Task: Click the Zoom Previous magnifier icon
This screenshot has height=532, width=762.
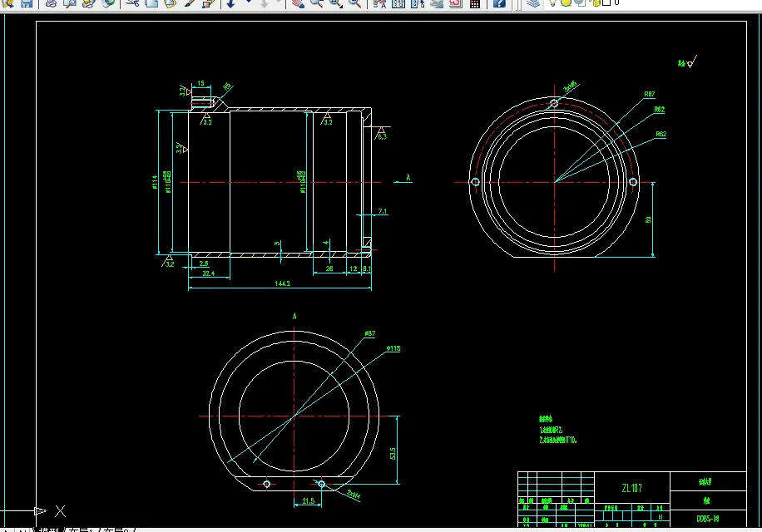Action: click(354, 3)
